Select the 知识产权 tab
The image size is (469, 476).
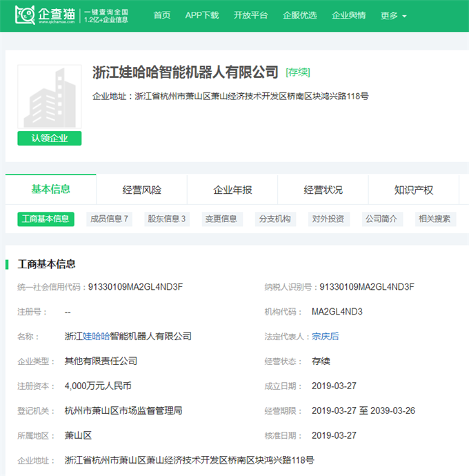pyautogui.click(x=414, y=190)
